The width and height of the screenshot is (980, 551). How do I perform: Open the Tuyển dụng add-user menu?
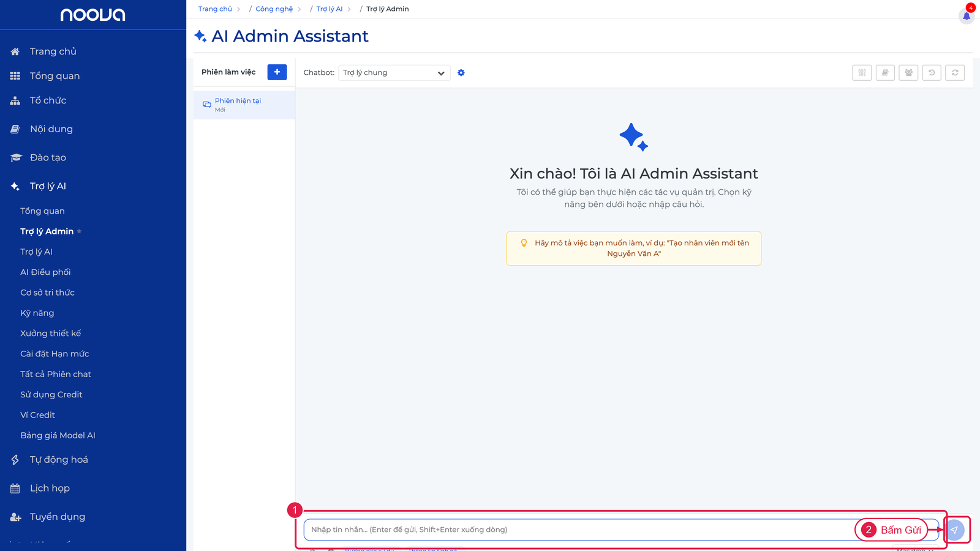pyautogui.click(x=15, y=517)
